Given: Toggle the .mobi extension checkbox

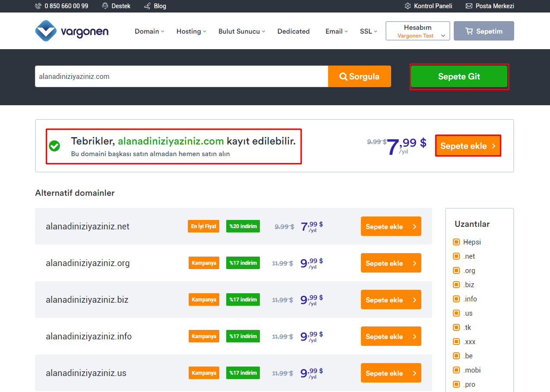Looking at the screenshot, I should 456,370.
